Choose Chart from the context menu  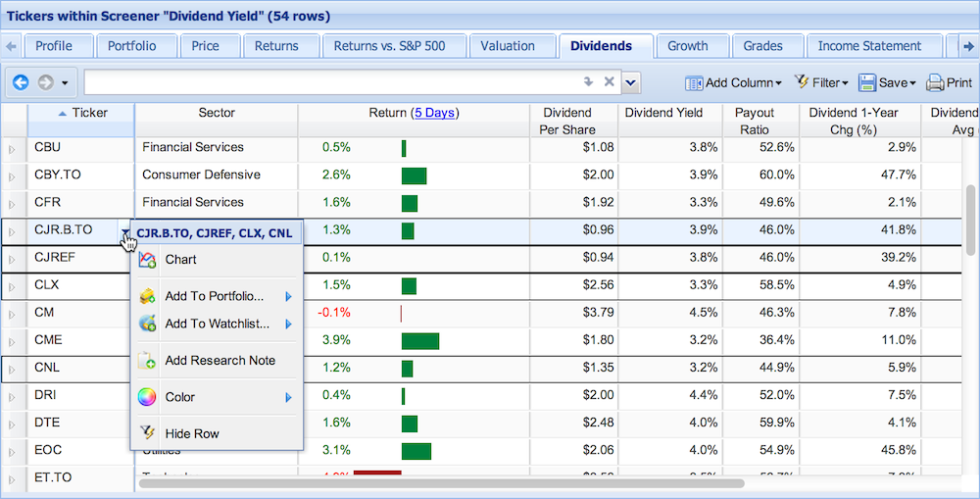pyautogui.click(x=217, y=260)
